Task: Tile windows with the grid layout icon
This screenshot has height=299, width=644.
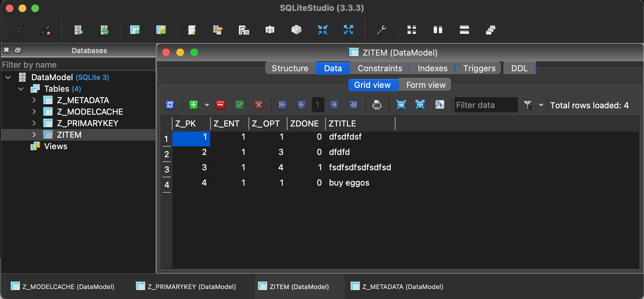Action: point(412,30)
